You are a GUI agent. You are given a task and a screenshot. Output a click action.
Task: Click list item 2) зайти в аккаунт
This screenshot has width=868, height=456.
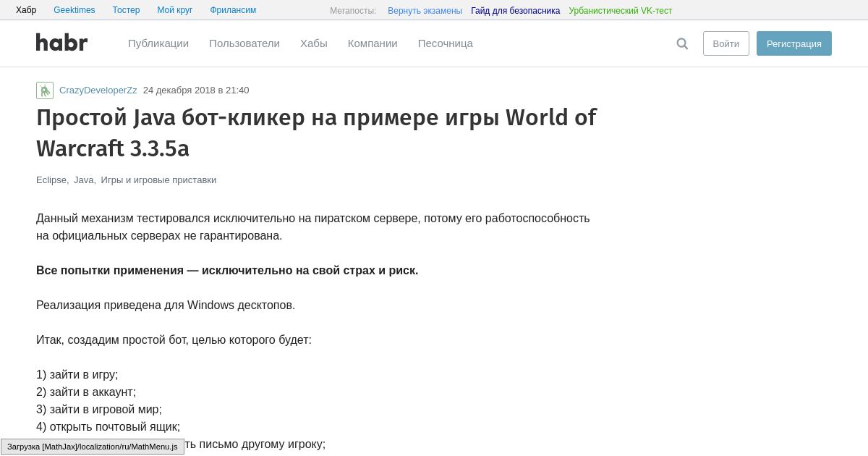tap(86, 392)
